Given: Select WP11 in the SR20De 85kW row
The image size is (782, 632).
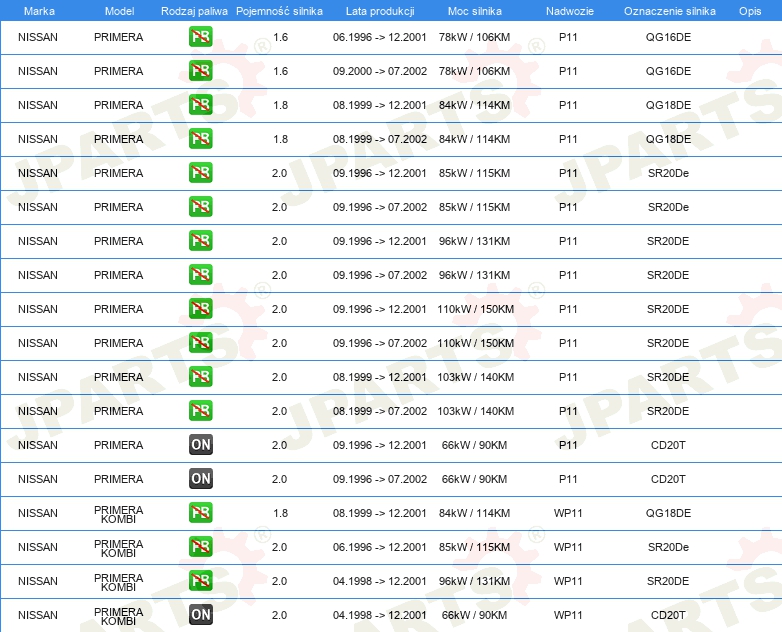Looking at the screenshot, I should click(568, 547).
